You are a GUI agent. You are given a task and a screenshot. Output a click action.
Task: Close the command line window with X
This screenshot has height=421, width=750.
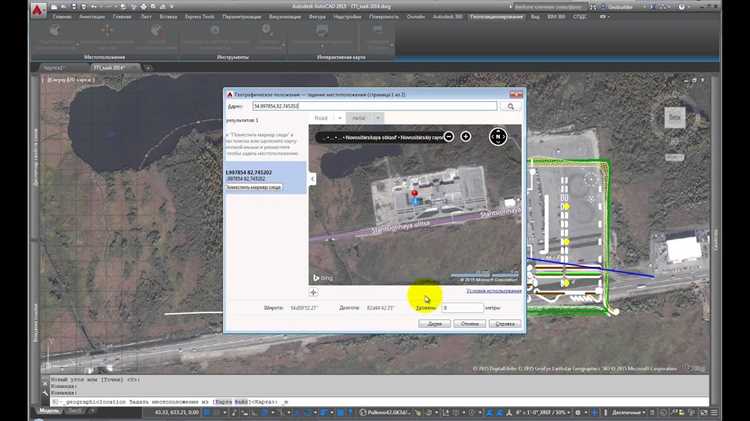coord(45,383)
